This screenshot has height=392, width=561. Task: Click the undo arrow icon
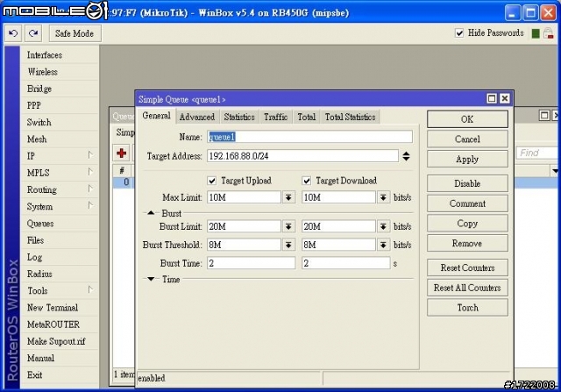click(x=13, y=33)
